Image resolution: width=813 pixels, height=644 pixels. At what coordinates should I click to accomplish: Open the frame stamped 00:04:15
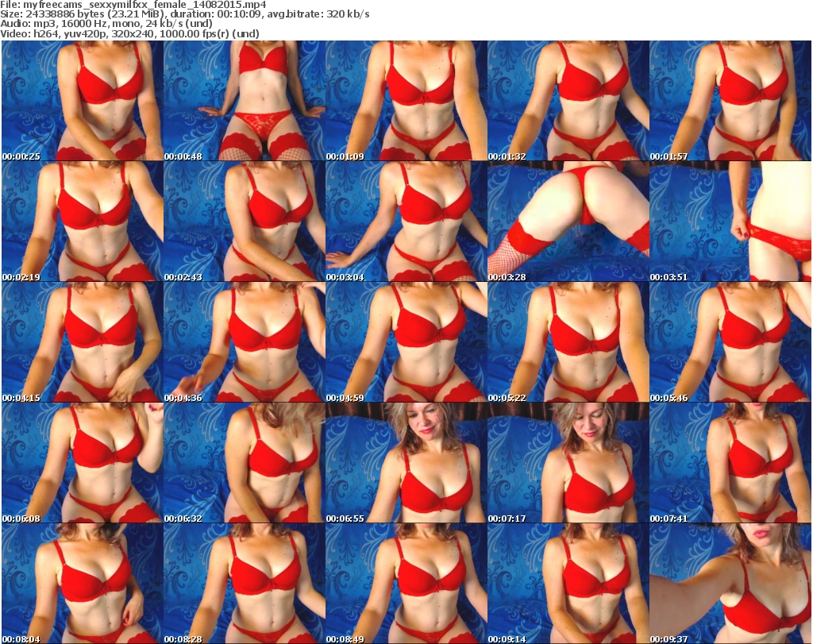83,342
